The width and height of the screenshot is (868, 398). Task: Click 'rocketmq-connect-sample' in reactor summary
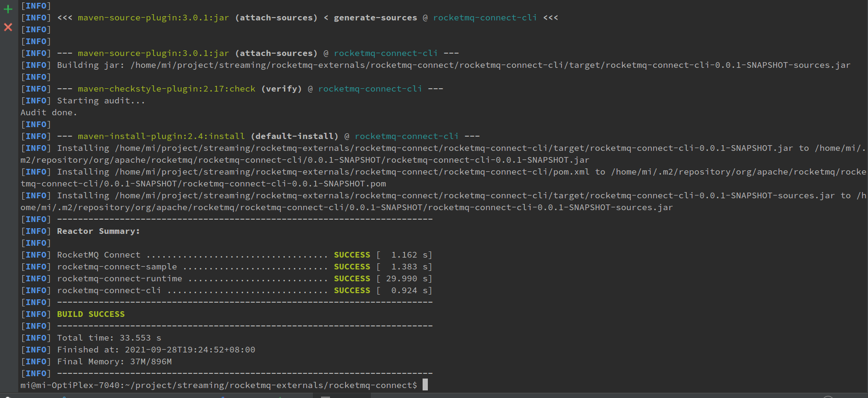117,267
